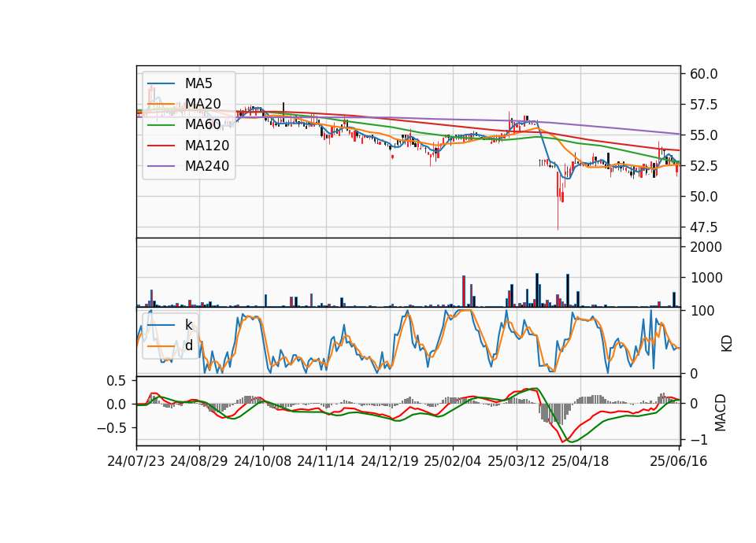Click the 25/02/04 date tick label

pyautogui.click(x=453, y=461)
